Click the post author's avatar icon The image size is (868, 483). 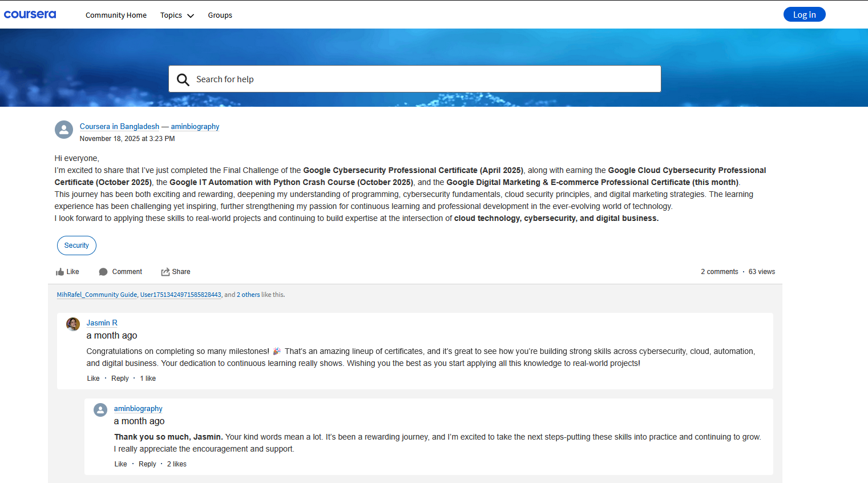(64, 130)
